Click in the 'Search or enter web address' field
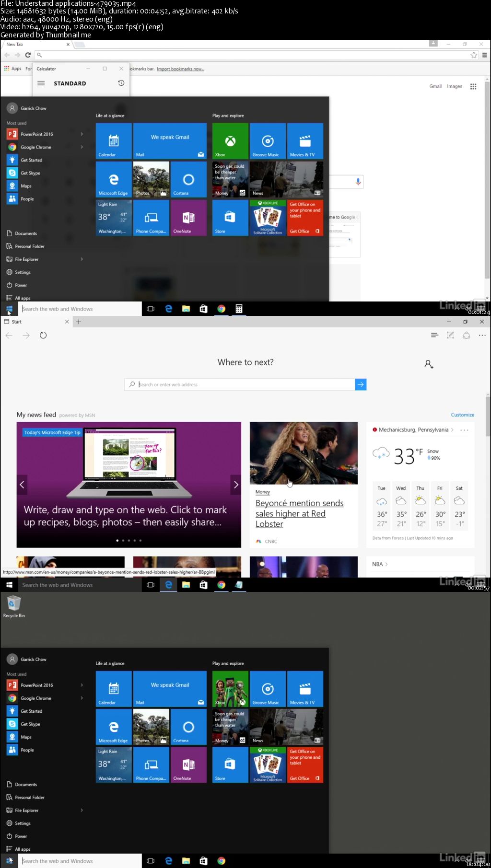491x868 pixels. (x=240, y=384)
